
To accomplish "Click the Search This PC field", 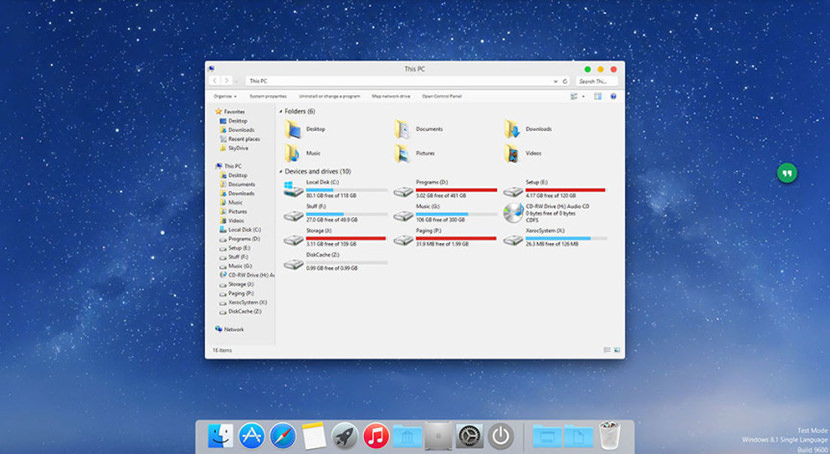I will 597,81.
